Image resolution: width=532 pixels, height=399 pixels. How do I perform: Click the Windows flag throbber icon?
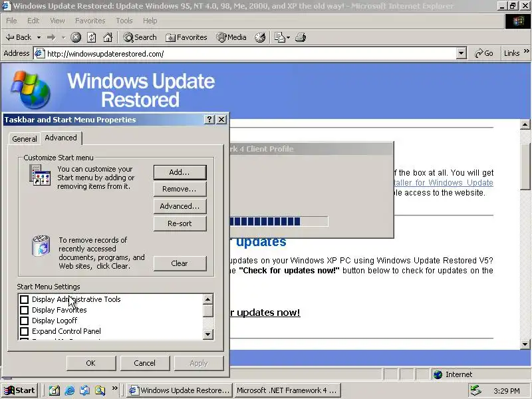518,21
